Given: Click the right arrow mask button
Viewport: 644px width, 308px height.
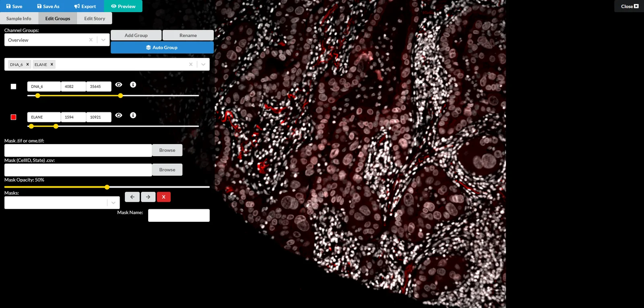Looking at the screenshot, I should pyautogui.click(x=148, y=197).
